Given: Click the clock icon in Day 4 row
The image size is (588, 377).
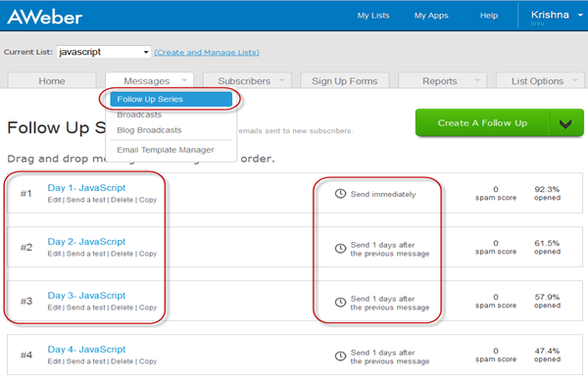Looking at the screenshot, I should coord(340,356).
